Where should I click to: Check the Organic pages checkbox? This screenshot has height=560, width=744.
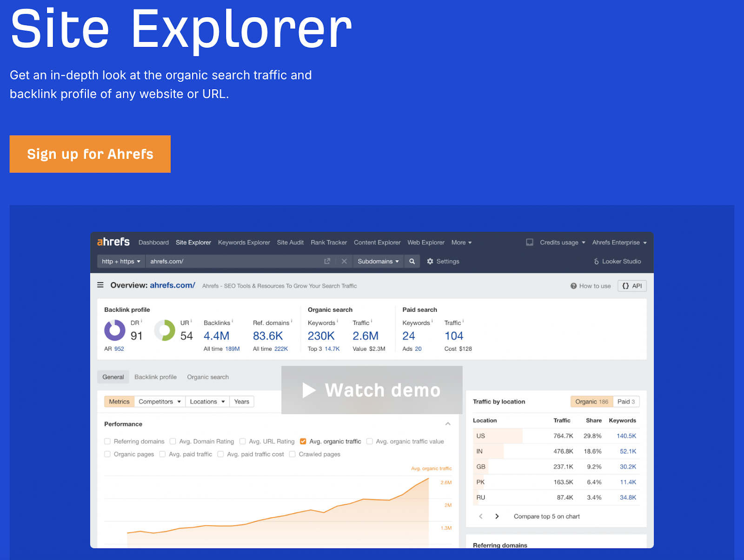point(107,454)
